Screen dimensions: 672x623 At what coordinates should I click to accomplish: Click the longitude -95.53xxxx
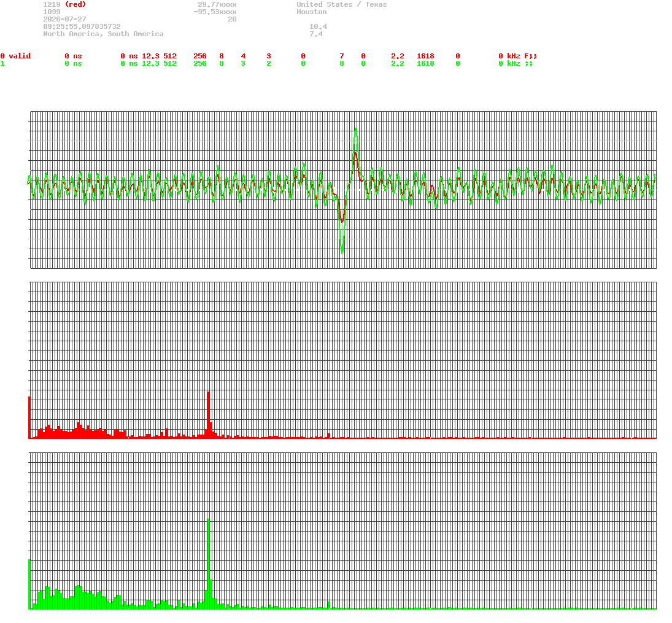point(215,12)
